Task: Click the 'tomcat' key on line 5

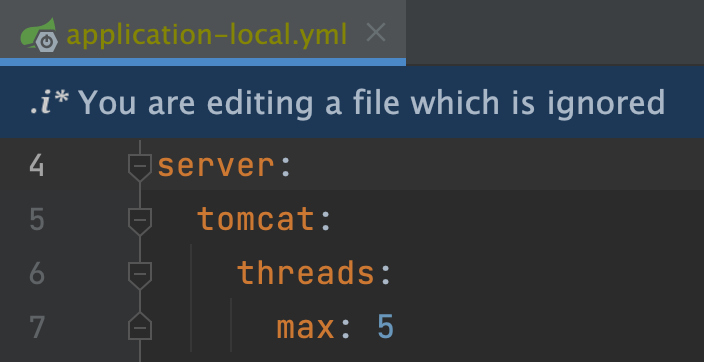Action: tap(255, 220)
